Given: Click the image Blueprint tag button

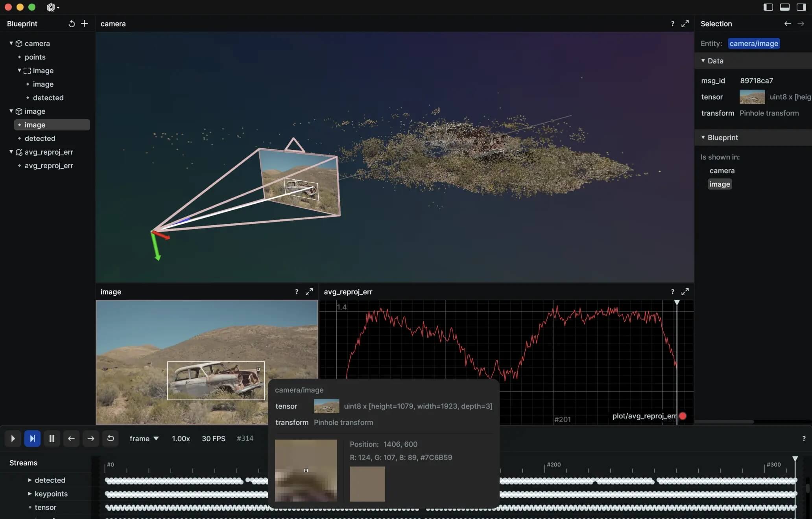Looking at the screenshot, I should tap(719, 184).
